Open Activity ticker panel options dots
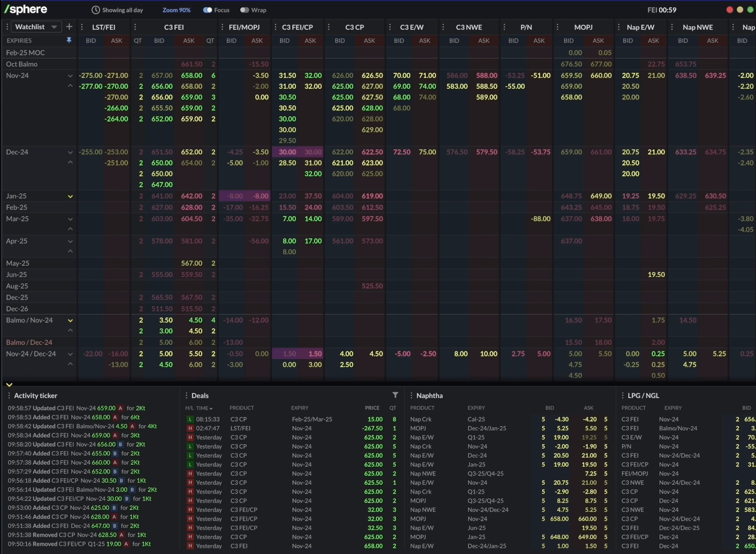 pos(9,395)
